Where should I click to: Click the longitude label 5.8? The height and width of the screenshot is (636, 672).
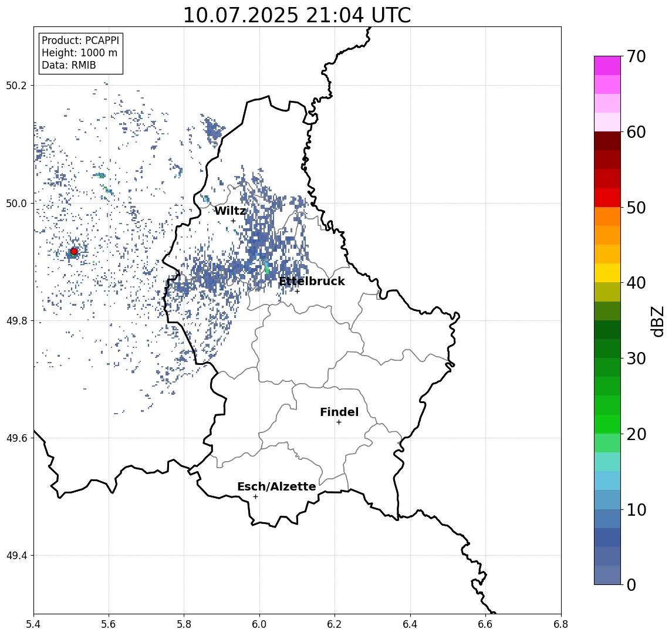pos(184,624)
